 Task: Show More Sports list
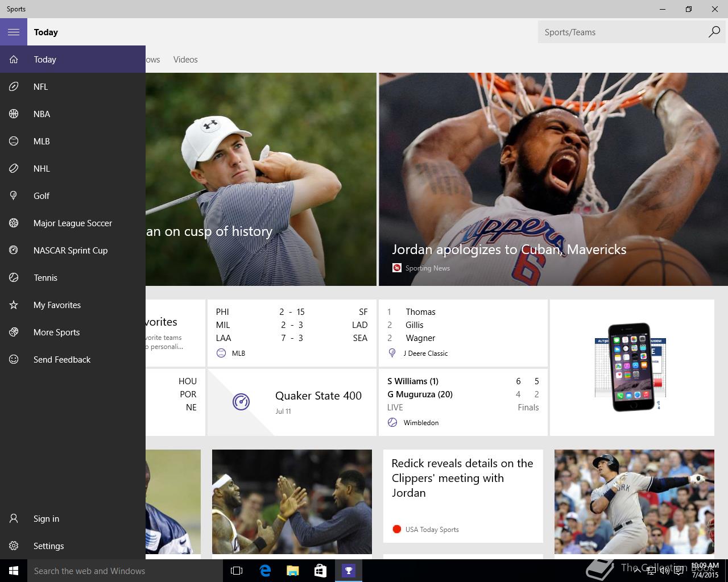coord(73,332)
